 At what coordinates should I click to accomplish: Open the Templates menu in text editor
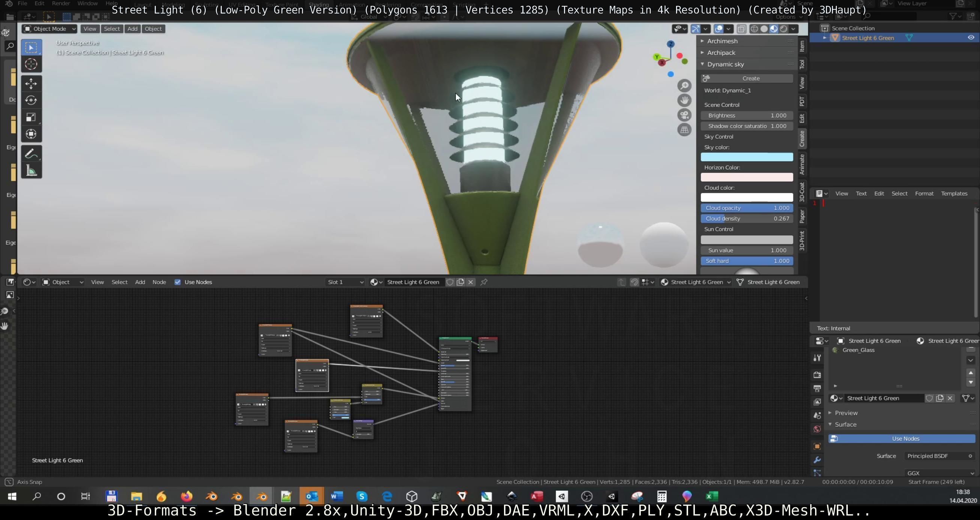click(954, 193)
